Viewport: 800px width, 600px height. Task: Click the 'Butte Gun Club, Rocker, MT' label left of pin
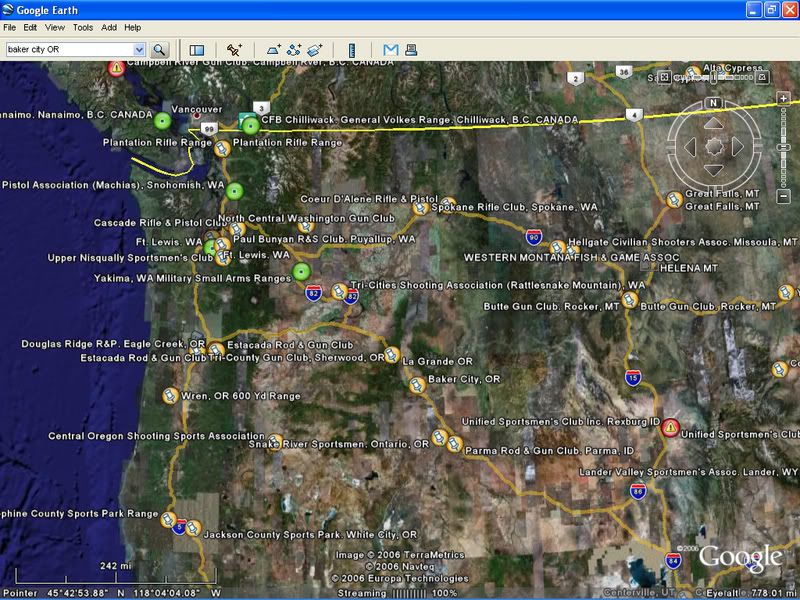tap(551, 307)
